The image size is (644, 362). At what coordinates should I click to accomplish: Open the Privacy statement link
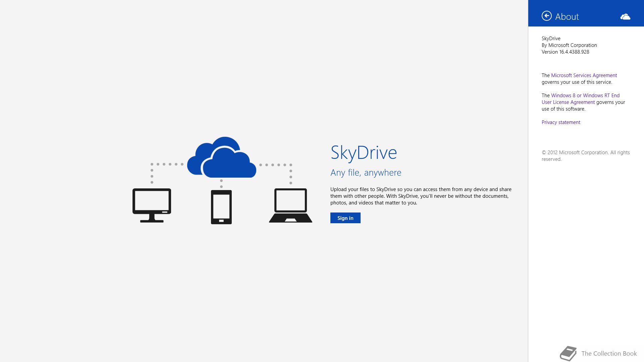coord(561,122)
